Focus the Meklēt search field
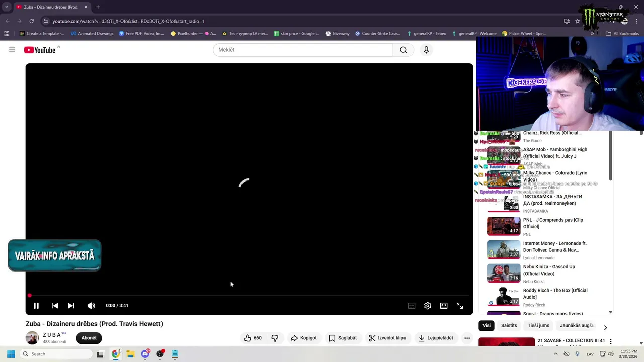This screenshot has height=362, width=644. tap(303, 50)
